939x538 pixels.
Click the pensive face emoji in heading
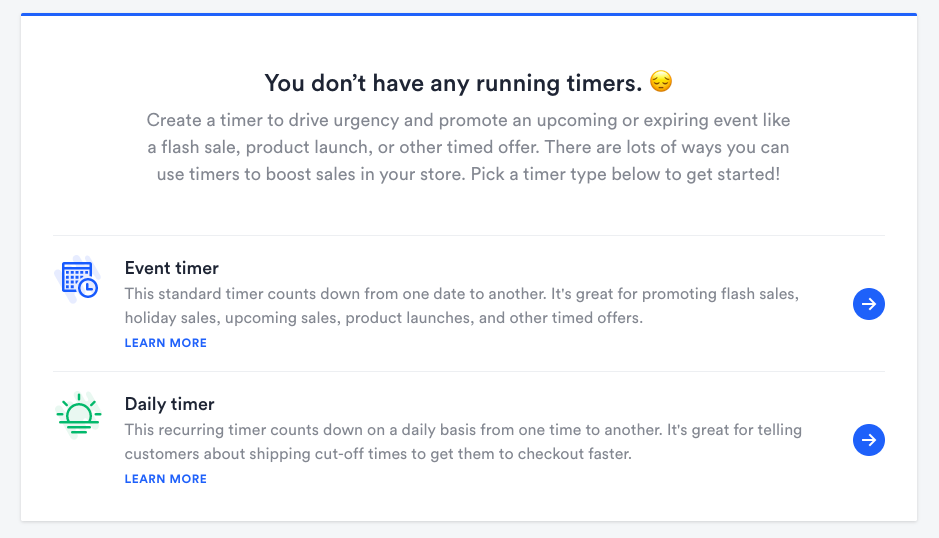click(660, 82)
